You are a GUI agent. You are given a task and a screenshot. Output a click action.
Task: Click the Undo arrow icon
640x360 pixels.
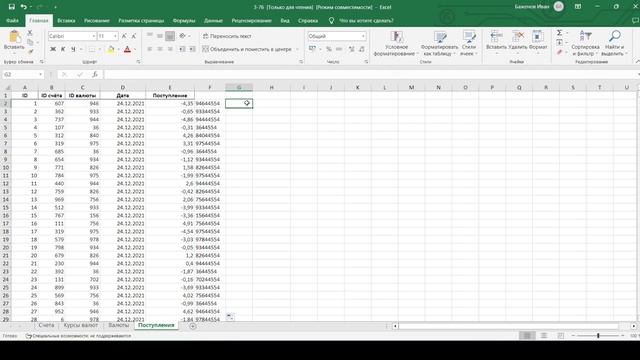click(24, 7)
